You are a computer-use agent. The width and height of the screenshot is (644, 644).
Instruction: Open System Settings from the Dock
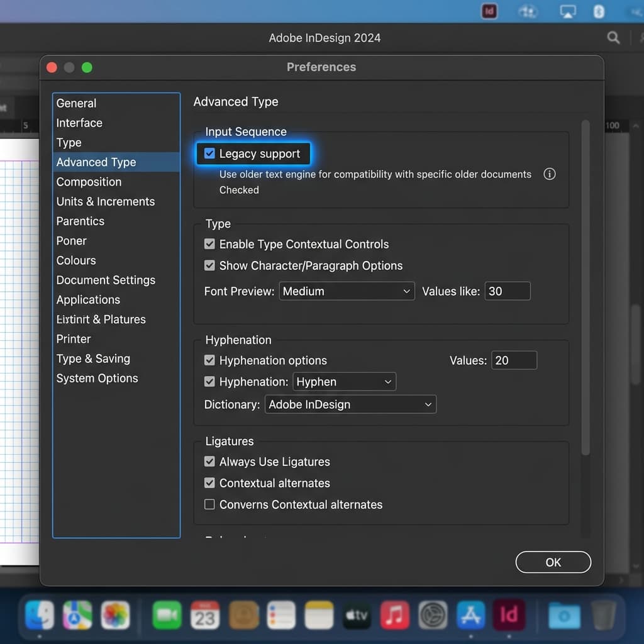pyautogui.click(x=433, y=615)
